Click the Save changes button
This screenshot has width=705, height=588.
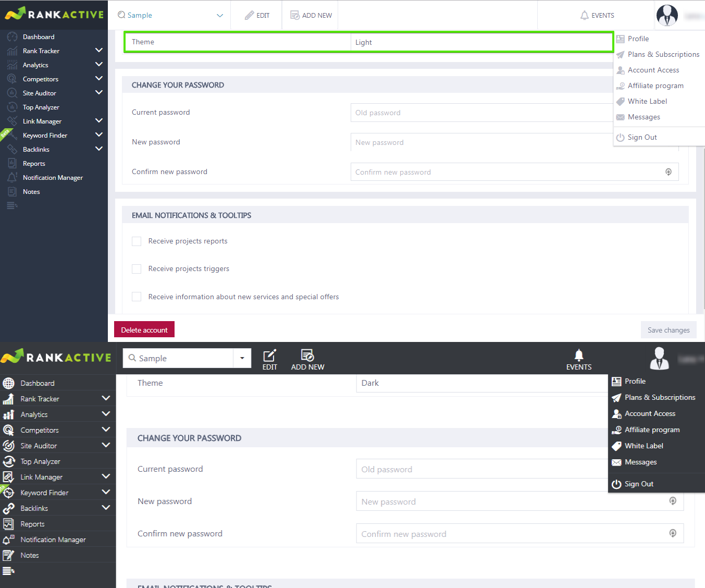tap(669, 330)
